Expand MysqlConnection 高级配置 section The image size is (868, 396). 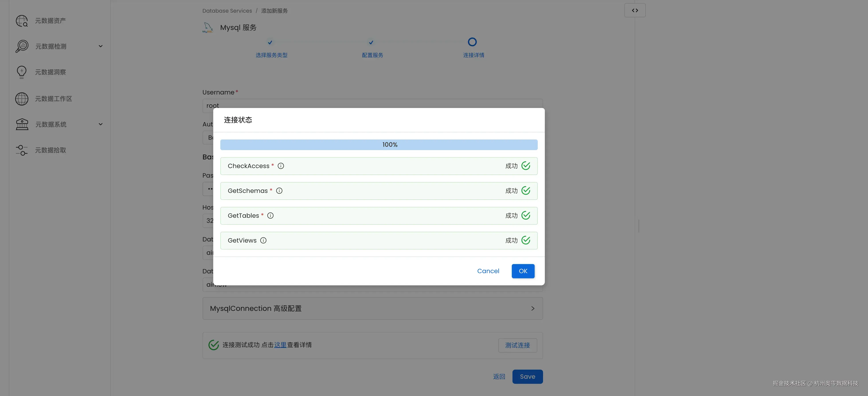533,308
